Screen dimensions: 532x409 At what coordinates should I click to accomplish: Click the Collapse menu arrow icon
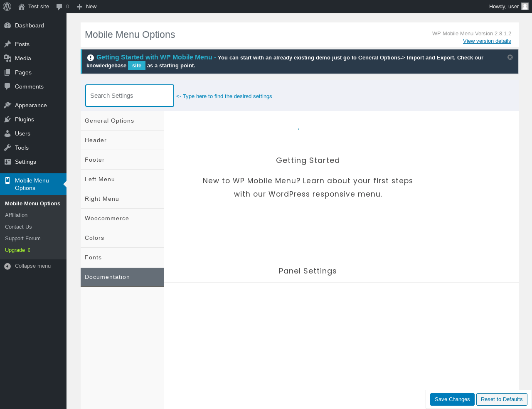[7, 266]
